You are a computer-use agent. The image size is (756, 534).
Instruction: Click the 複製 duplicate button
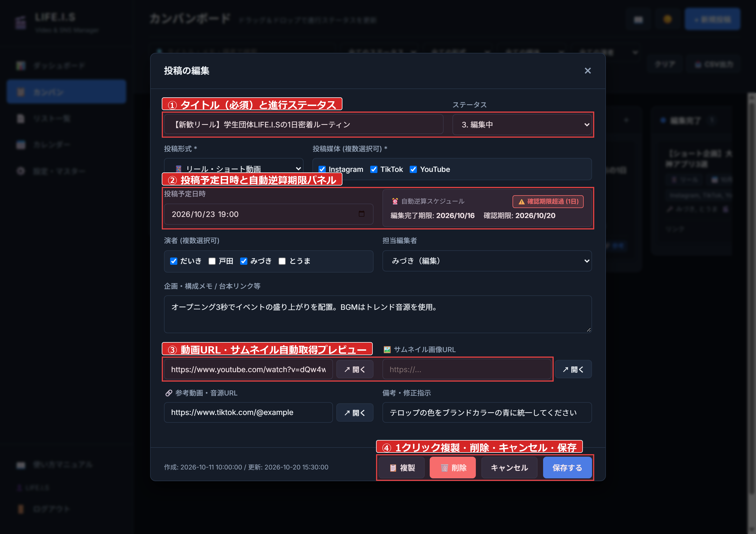coord(401,468)
